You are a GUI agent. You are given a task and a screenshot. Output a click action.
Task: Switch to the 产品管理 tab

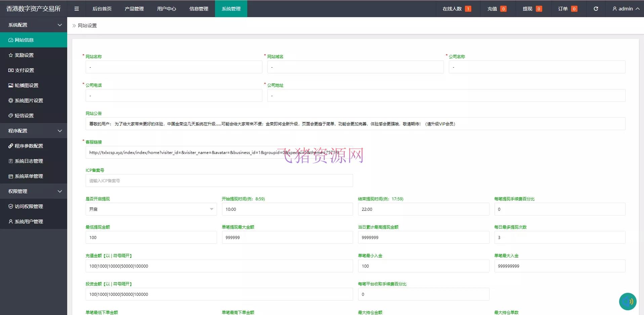(134, 8)
